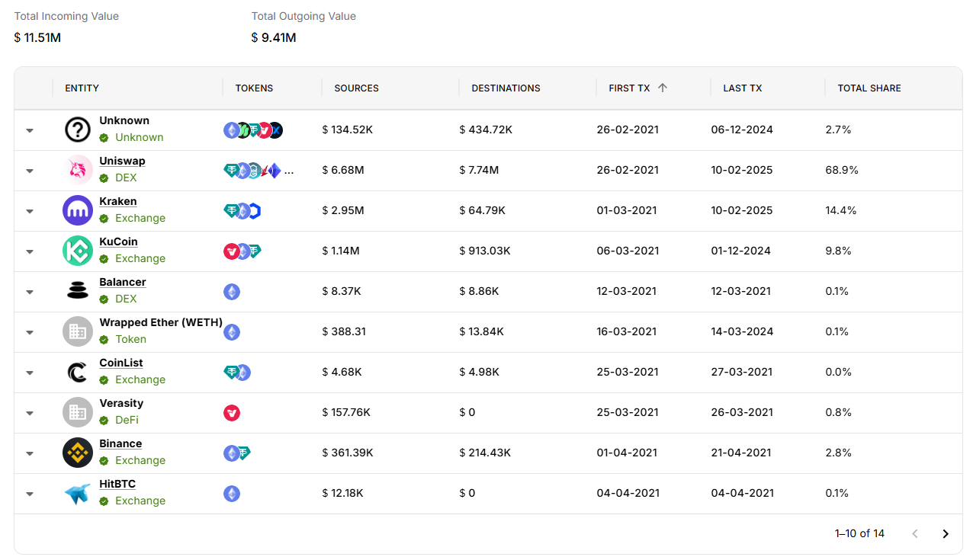Expand the Unknown entity row

[x=30, y=130]
